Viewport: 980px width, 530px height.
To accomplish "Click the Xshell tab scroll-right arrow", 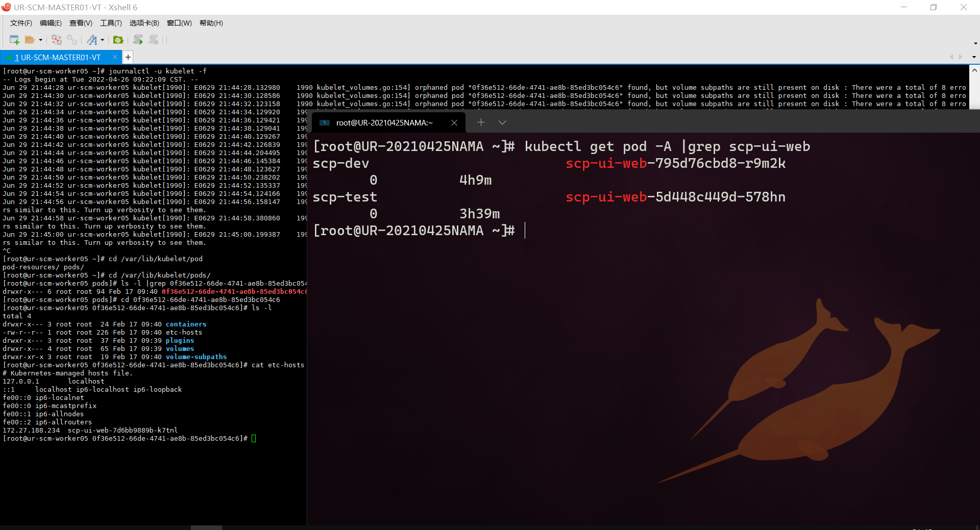I will point(961,57).
